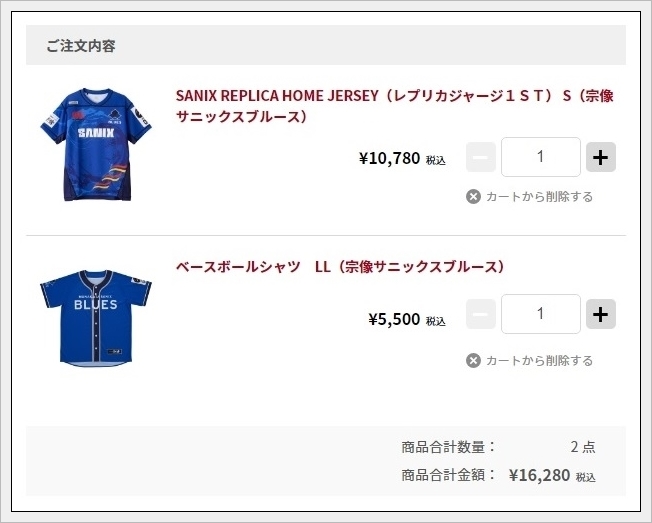The image size is (652, 523).
Task: Click the 商品合計数量 label
Action: coord(448,447)
